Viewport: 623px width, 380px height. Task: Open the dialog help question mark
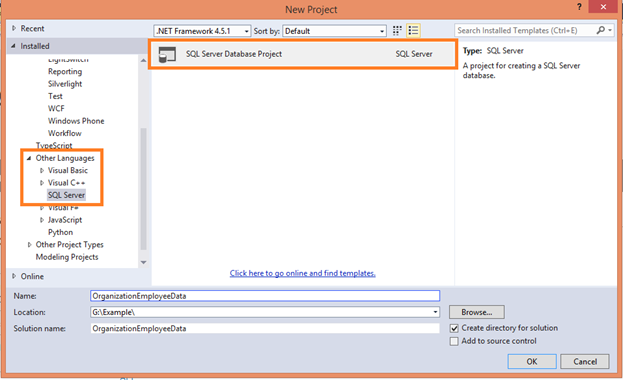[579, 7]
